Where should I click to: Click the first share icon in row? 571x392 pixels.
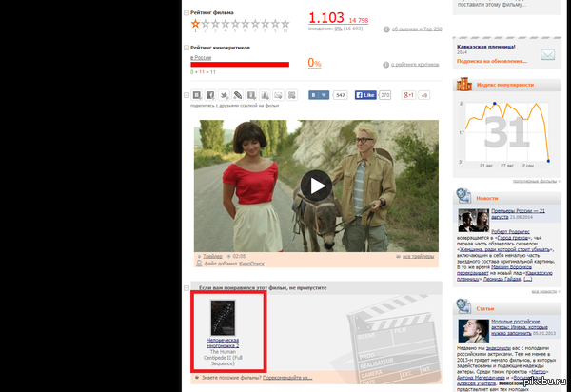pyautogui.click(x=195, y=95)
